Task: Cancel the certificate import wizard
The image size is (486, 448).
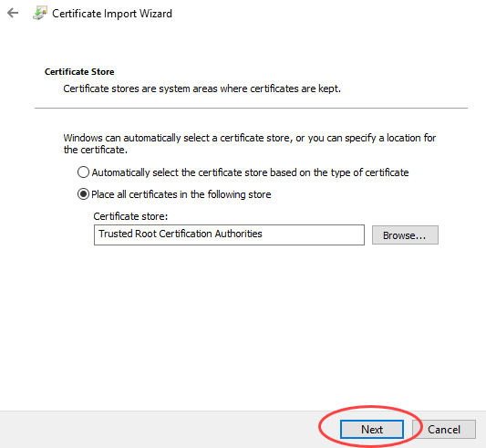Action: pyautogui.click(x=444, y=430)
